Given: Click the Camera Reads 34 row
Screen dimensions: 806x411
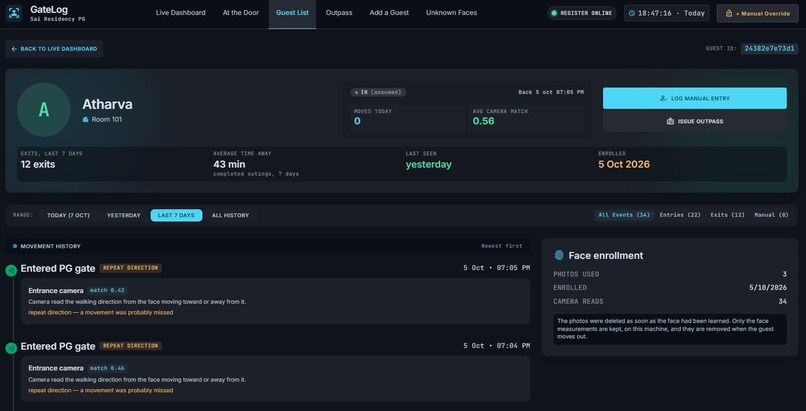Looking at the screenshot, I should pos(670,302).
